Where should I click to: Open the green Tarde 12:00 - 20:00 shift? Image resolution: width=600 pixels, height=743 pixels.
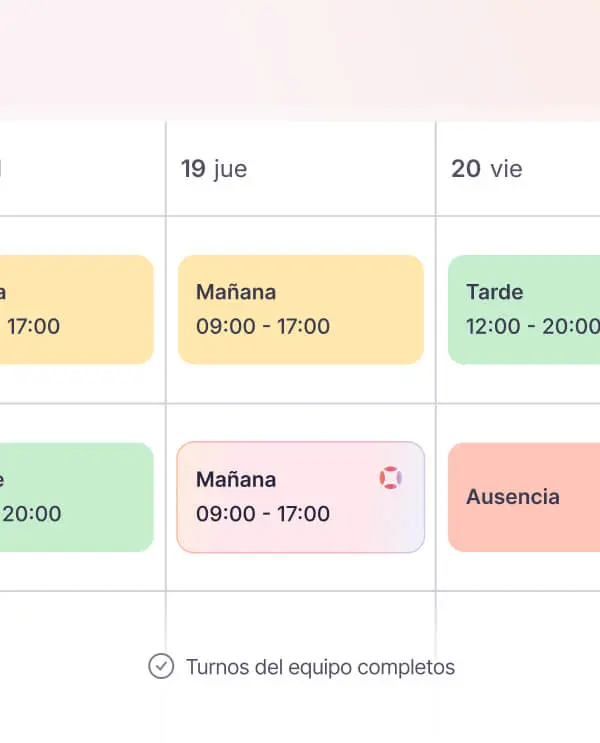[x=524, y=309]
